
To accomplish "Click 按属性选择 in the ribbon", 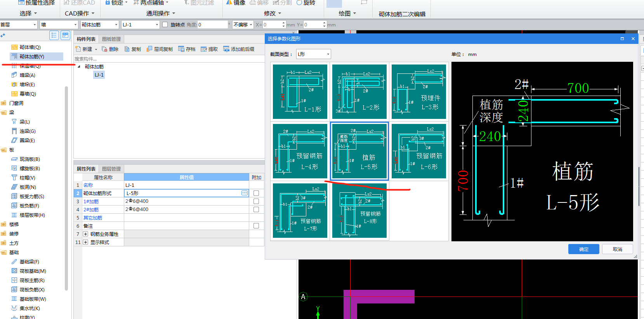I will tap(36, 3).
